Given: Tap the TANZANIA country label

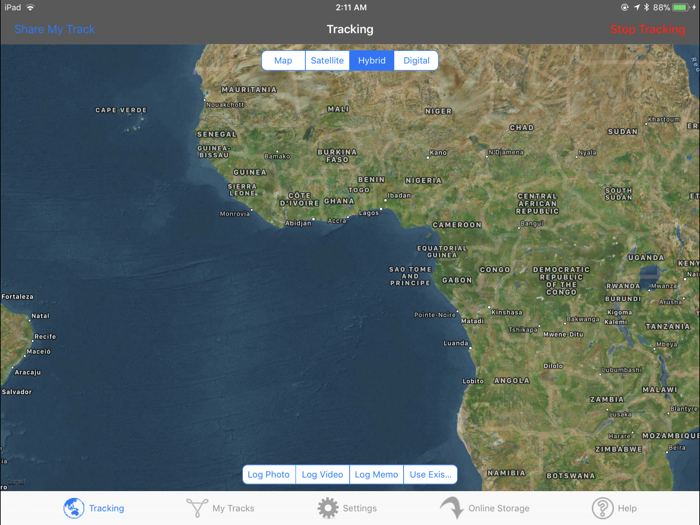Looking at the screenshot, I should pyautogui.click(x=667, y=326).
